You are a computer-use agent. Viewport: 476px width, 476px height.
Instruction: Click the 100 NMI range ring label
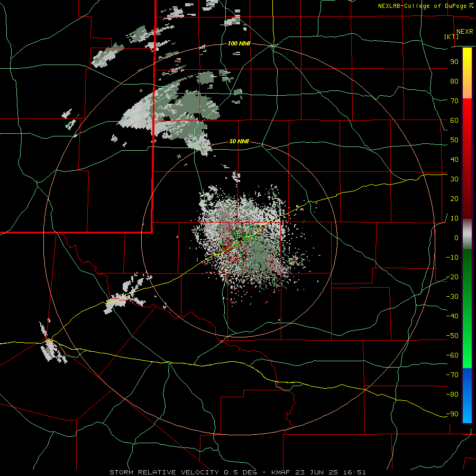[x=239, y=43]
